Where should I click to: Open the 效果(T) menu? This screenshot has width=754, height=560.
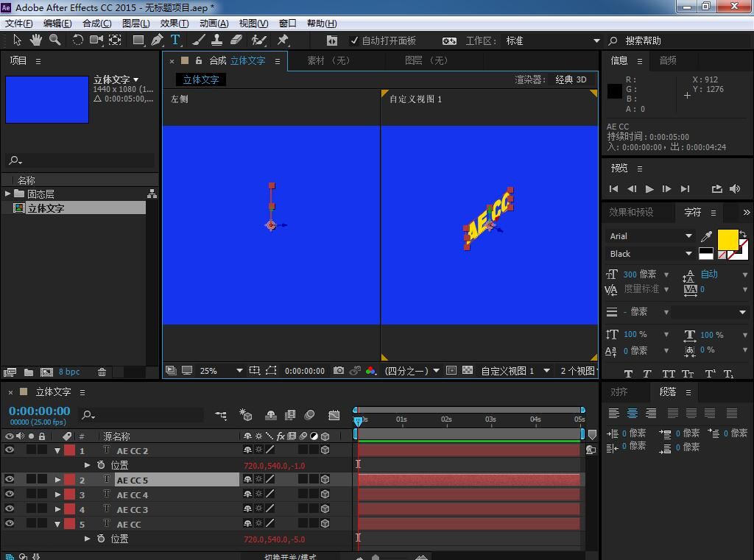click(174, 23)
